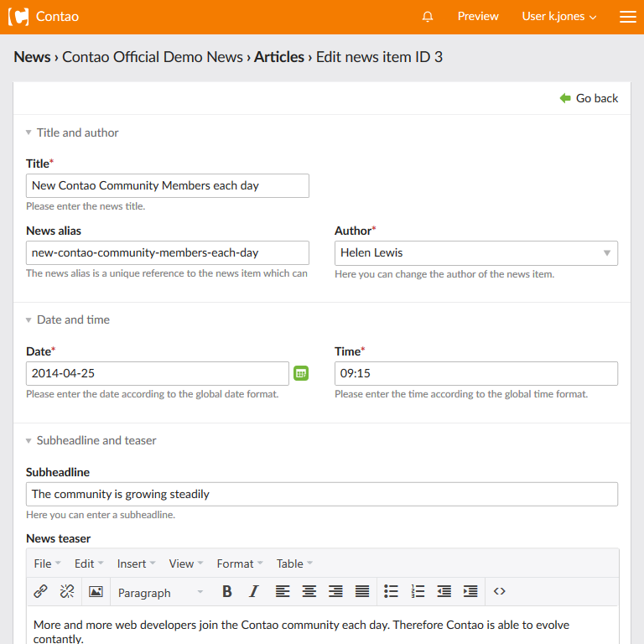Click 'Please enter the news title.' hint
Image resolution: width=644 pixels, height=644 pixels.
coord(86,206)
